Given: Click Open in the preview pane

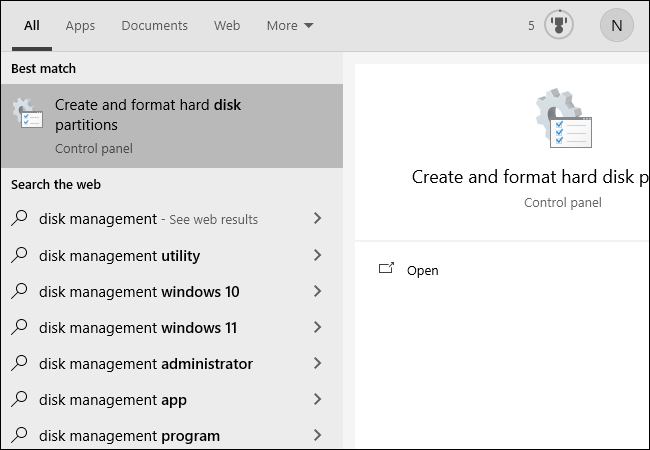Looking at the screenshot, I should click(422, 271).
